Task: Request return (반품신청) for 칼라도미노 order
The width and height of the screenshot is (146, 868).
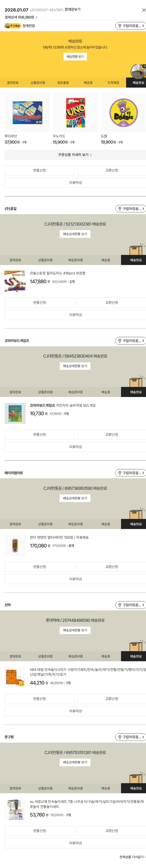Action: click(39, 303)
